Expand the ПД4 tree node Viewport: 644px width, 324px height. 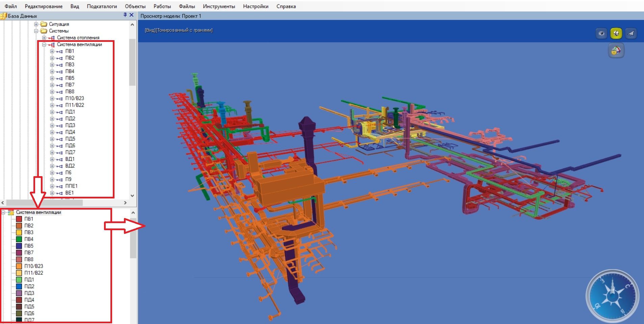pos(52,132)
